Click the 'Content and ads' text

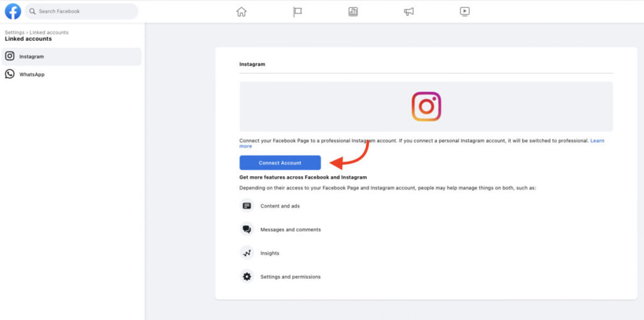[280, 206]
